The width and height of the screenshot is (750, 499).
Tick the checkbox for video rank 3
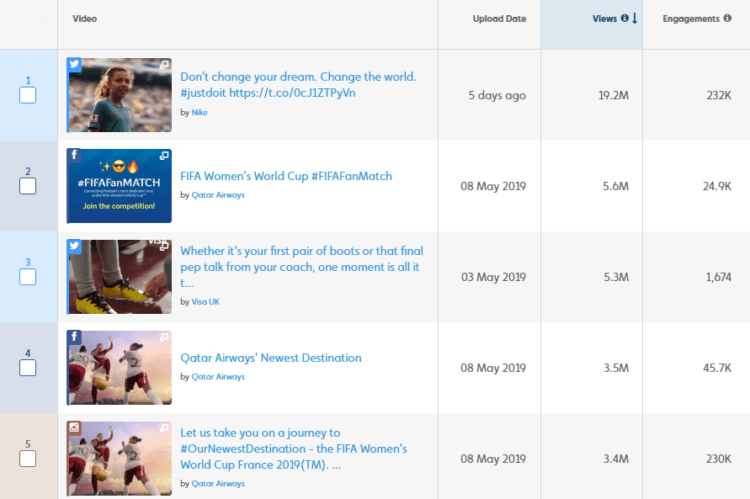[28, 277]
